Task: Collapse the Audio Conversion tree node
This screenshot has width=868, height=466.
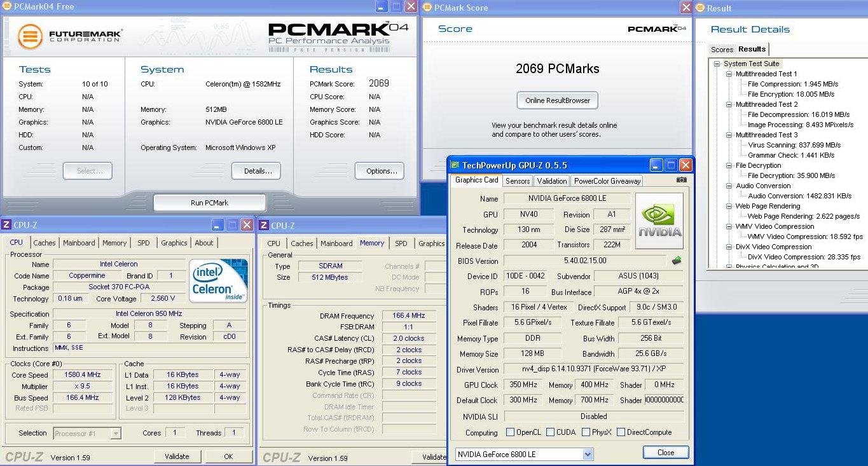Action: (729, 186)
